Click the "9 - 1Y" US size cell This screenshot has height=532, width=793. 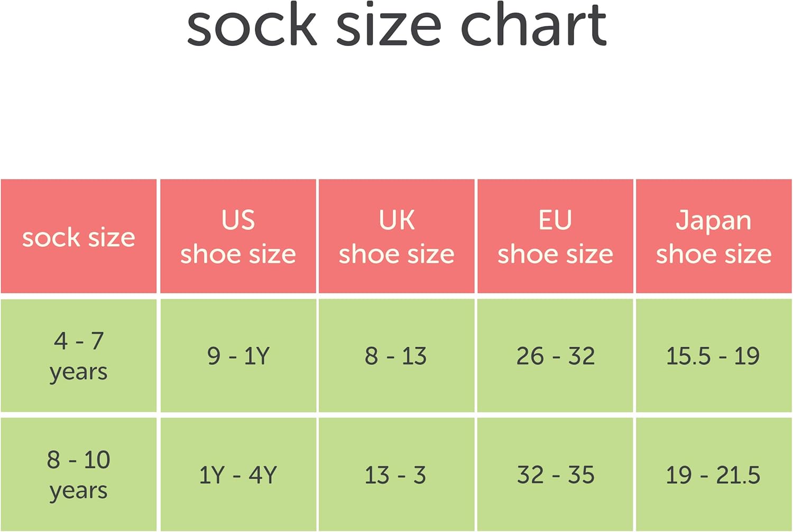pos(238,356)
